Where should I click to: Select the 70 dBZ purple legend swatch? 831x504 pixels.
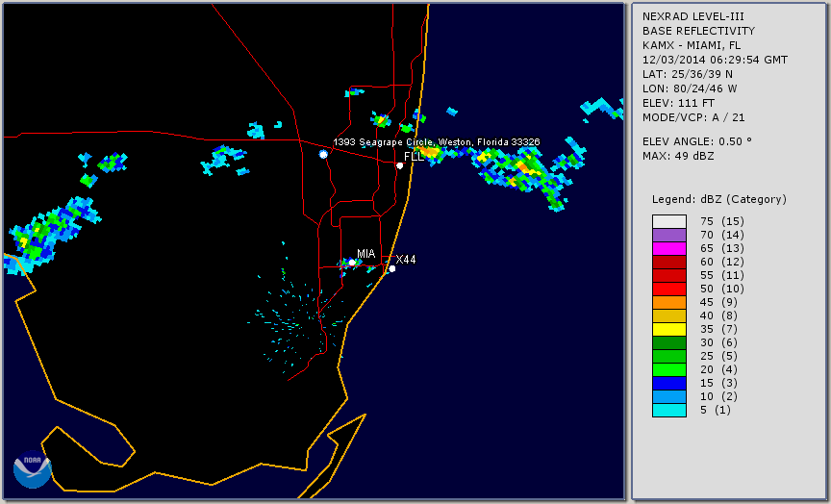[x=669, y=236]
